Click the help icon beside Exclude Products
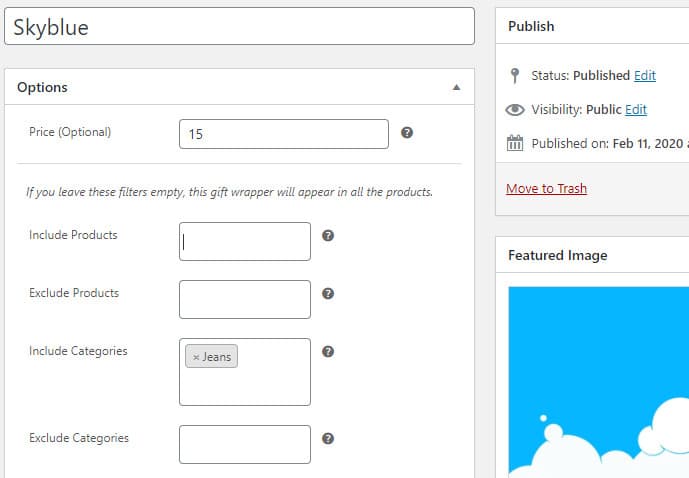Screen dimensions: 689x478 point(328,293)
